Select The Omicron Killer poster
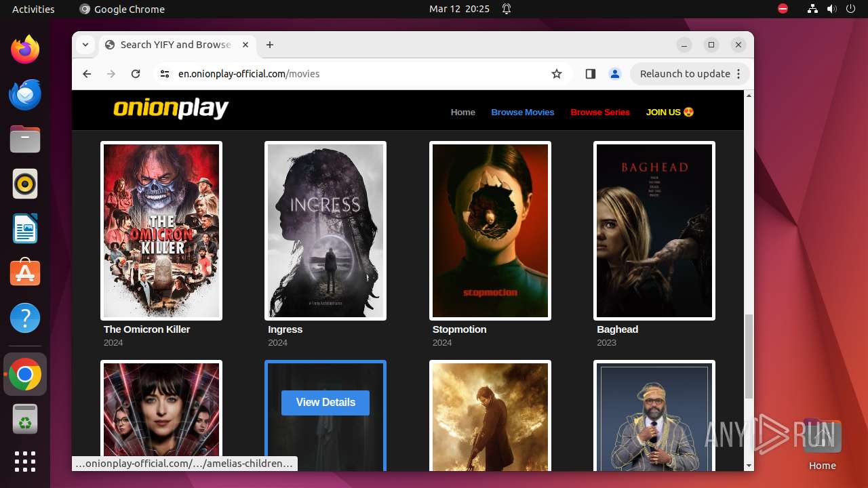This screenshot has height=488, width=868. coord(161,230)
